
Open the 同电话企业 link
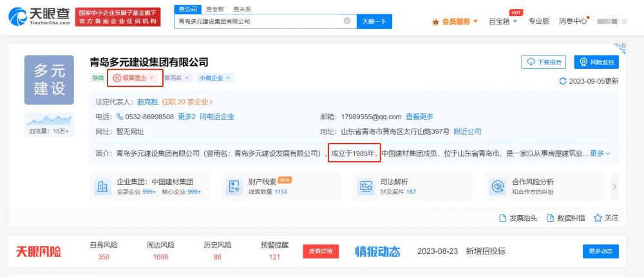(217, 117)
